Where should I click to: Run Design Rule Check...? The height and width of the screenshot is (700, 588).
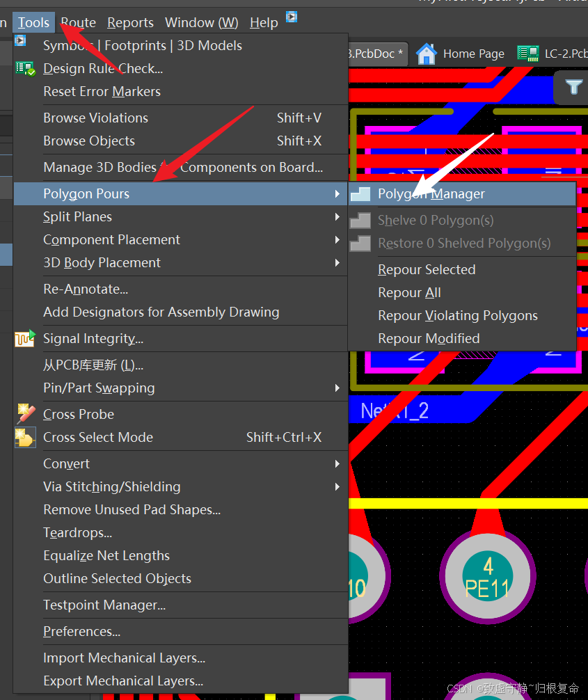click(181, 69)
